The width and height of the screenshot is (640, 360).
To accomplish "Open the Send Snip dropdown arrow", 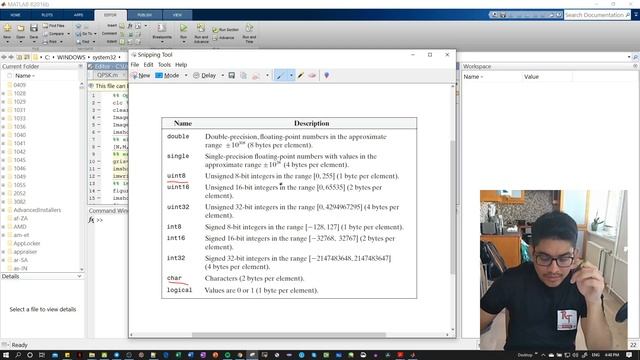I will [x=267, y=76].
